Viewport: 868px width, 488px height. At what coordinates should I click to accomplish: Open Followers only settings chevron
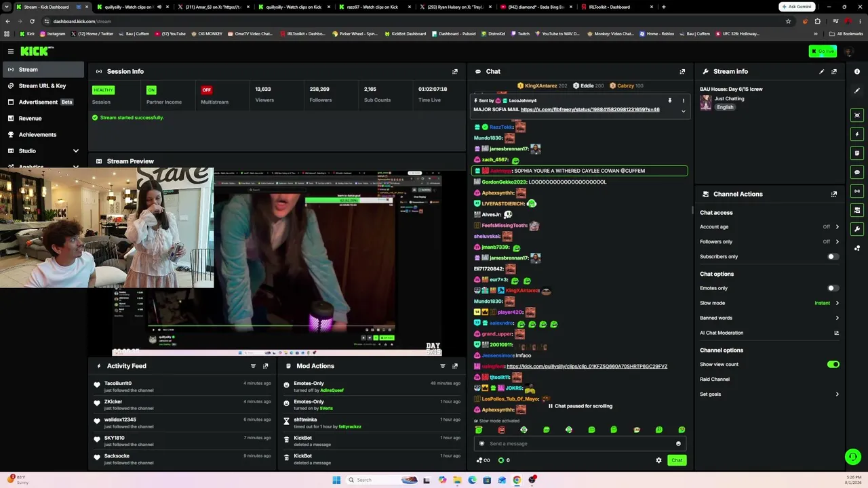coord(837,242)
